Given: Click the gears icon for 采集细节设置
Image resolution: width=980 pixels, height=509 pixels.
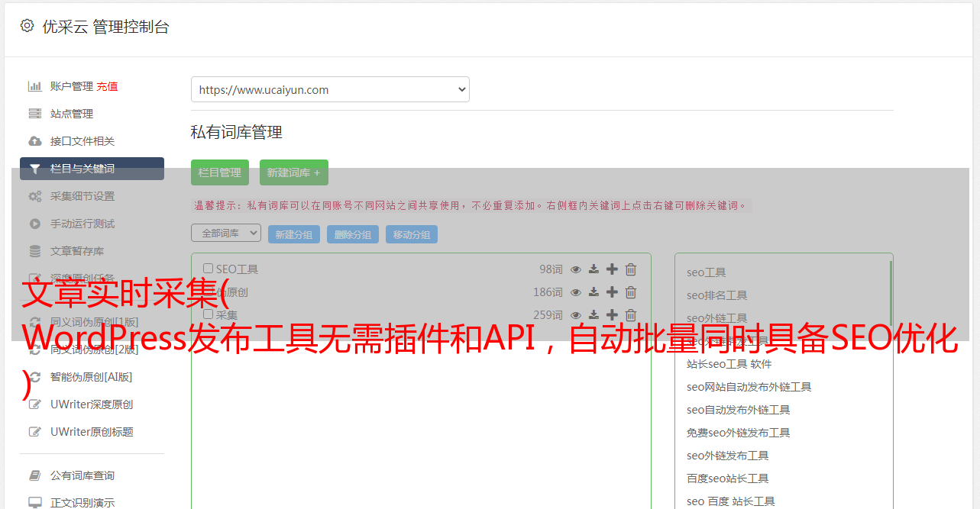Looking at the screenshot, I should tap(35, 196).
